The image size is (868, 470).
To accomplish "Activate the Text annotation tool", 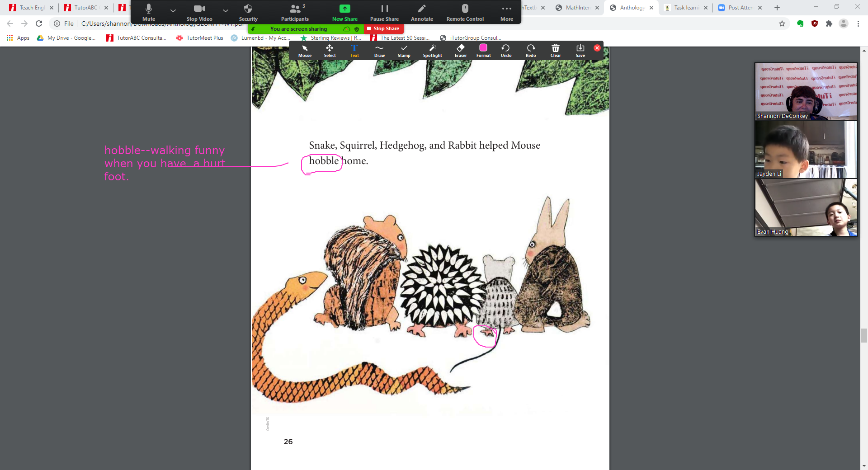I will tap(354, 51).
